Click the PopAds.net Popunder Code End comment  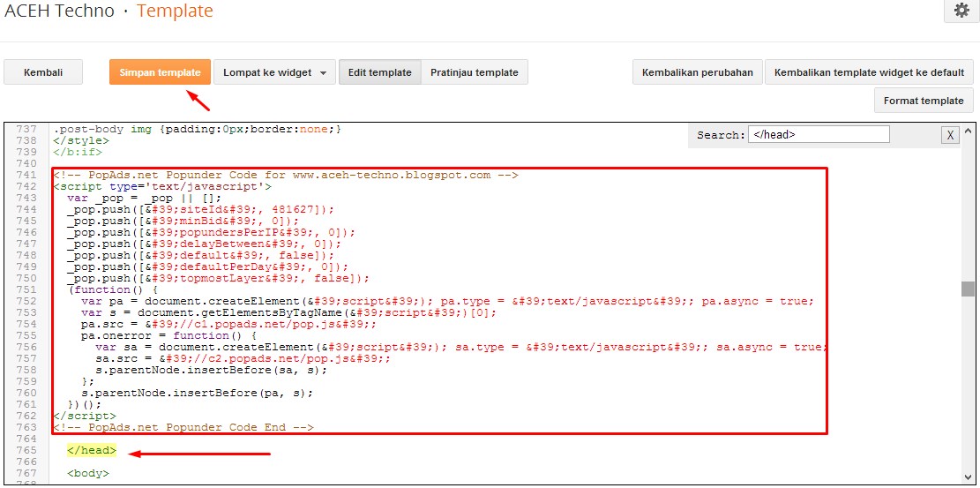point(183,427)
